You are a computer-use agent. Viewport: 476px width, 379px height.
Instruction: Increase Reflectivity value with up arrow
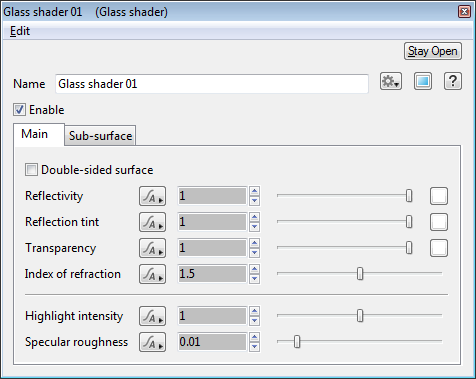[x=254, y=191]
